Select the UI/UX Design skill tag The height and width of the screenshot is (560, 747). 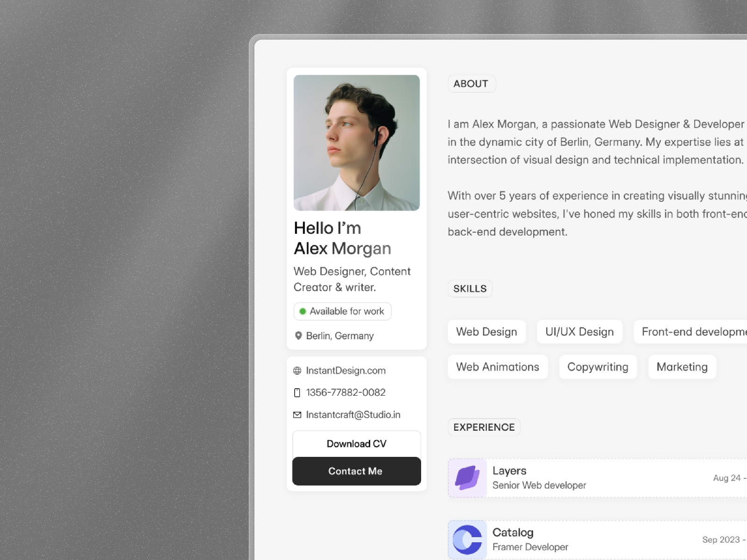point(579,332)
